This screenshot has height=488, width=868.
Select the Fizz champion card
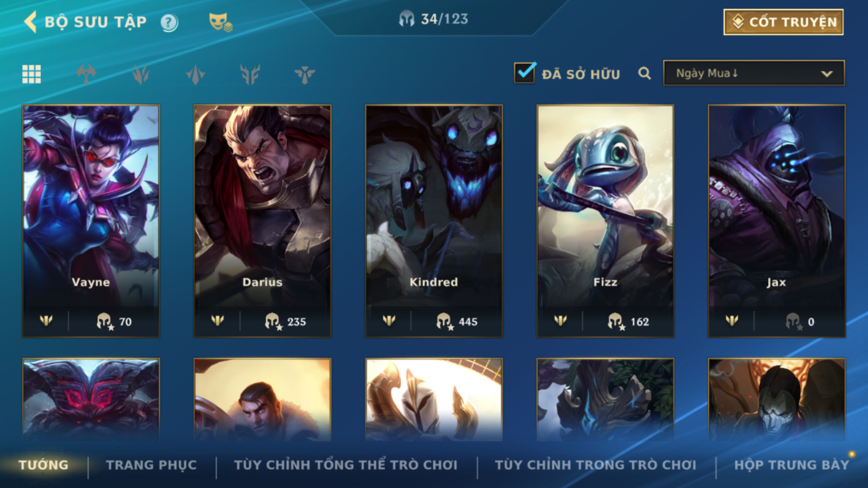(x=605, y=221)
